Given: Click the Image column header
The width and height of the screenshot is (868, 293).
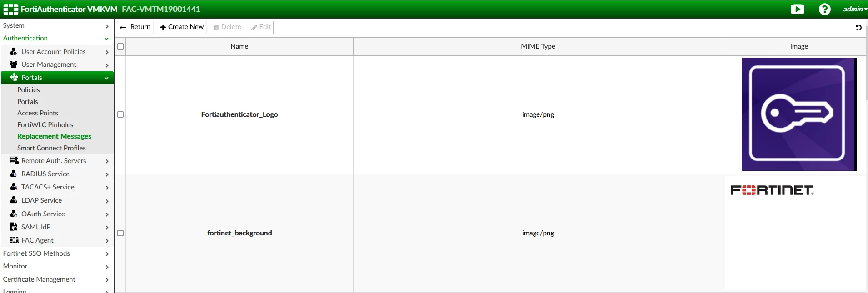Looking at the screenshot, I should tap(799, 46).
